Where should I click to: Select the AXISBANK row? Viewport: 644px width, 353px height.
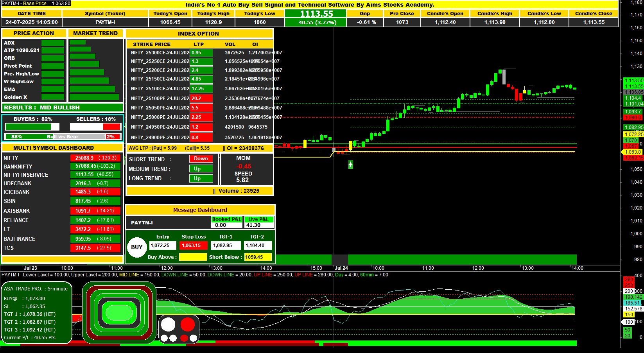coord(62,211)
